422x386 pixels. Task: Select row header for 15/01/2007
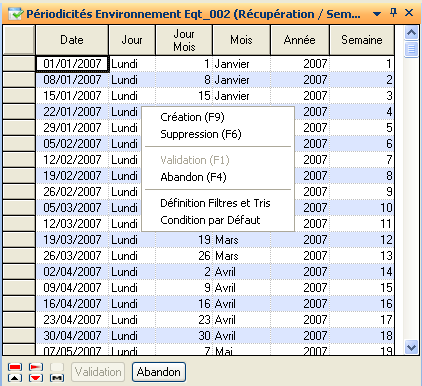click(19, 96)
